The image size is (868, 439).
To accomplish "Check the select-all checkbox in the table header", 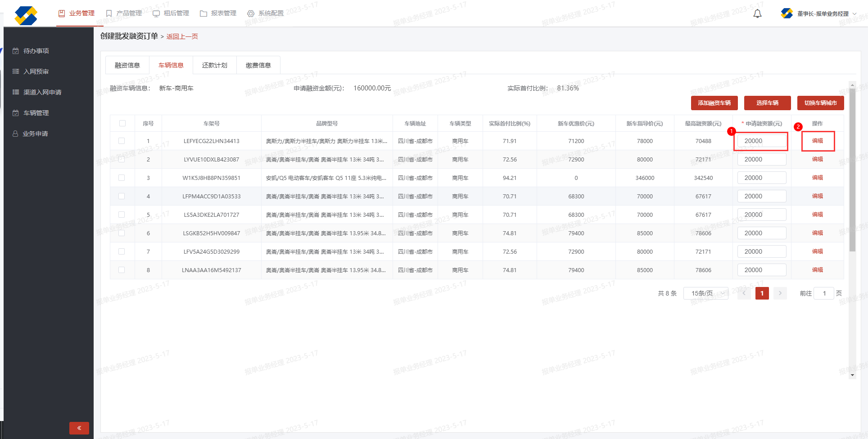I will [122, 123].
